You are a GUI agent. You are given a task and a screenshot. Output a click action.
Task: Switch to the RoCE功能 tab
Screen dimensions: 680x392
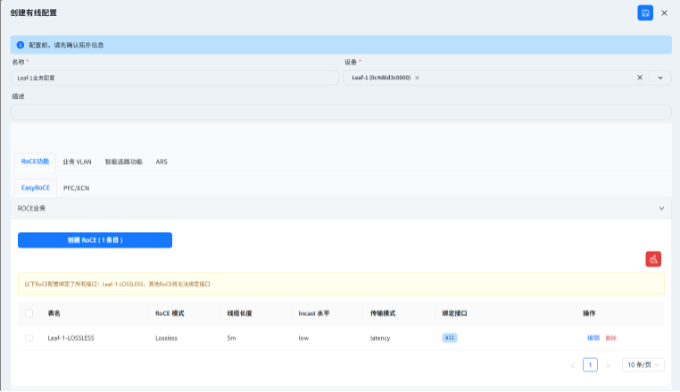coord(35,161)
